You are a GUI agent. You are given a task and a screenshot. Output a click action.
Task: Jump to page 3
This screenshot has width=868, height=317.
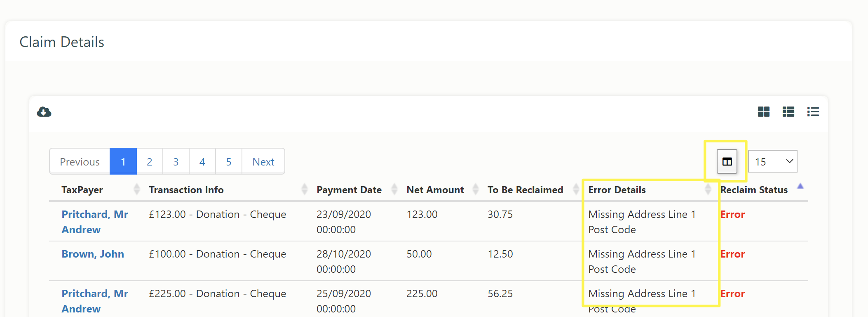tap(176, 161)
